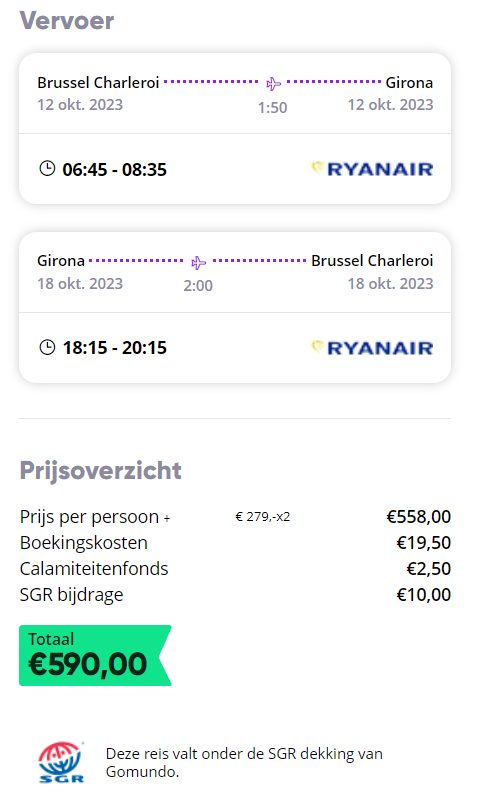
Task: Click the € 279,-x2 price breakdown
Action: point(262,517)
